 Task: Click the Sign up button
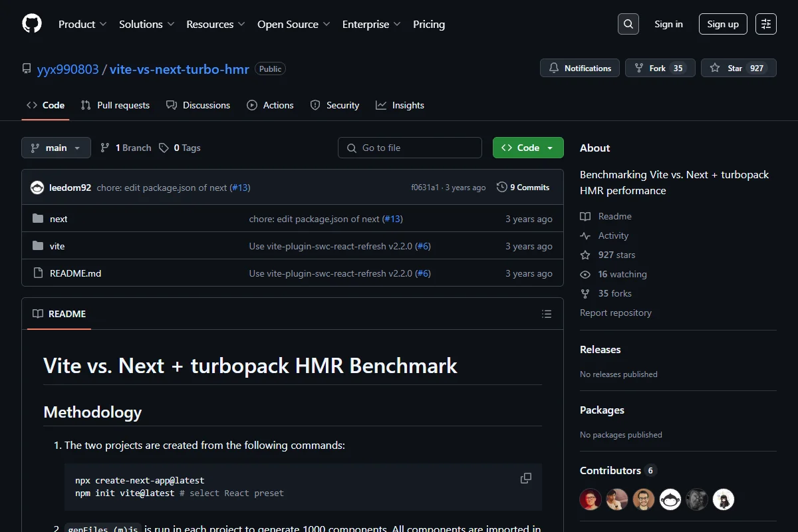pyautogui.click(x=723, y=24)
